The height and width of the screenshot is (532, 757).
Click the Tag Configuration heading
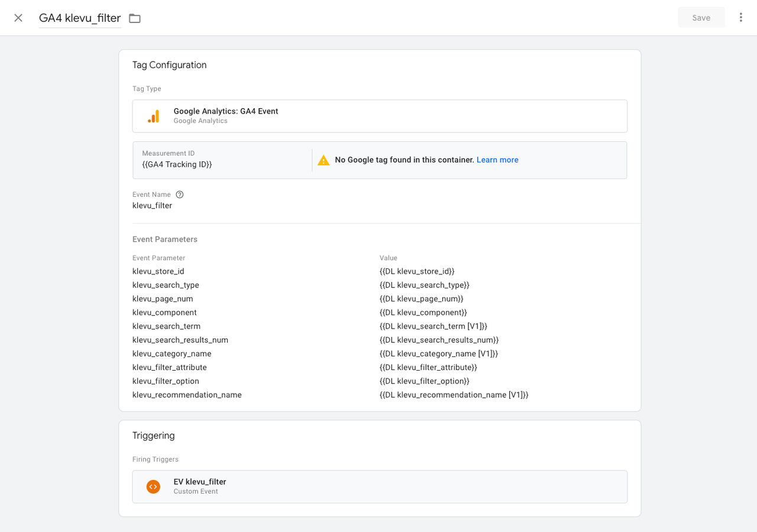pyautogui.click(x=170, y=65)
